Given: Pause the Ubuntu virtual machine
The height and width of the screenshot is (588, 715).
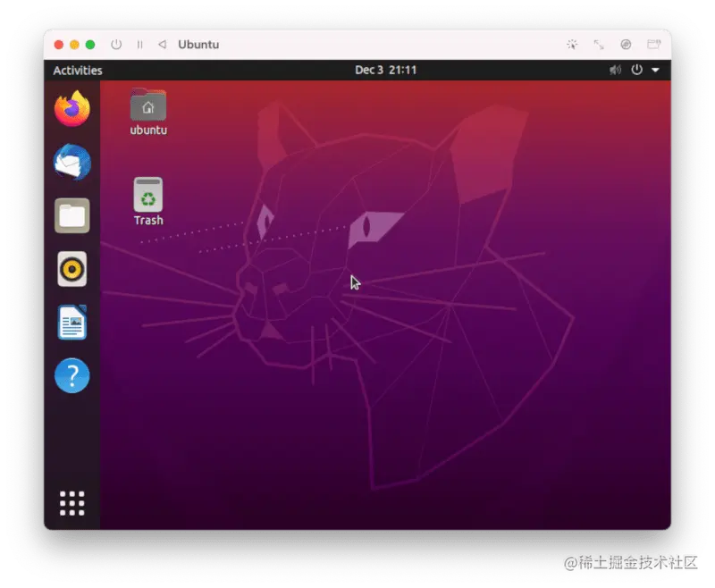Looking at the screenshot, I should click(139, 44).
